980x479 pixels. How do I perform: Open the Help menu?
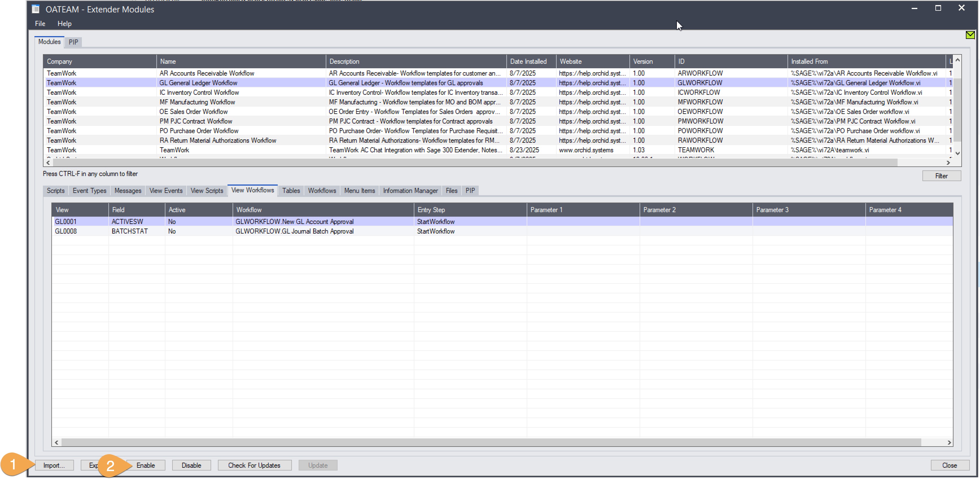pos(64,24)
